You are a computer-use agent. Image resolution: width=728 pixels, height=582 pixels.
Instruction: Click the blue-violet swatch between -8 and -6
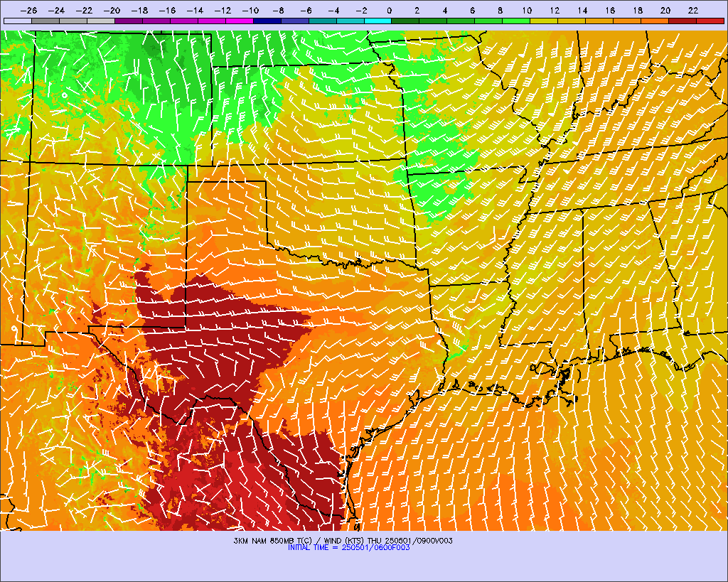pyautogui.click(x=295, y=21)
